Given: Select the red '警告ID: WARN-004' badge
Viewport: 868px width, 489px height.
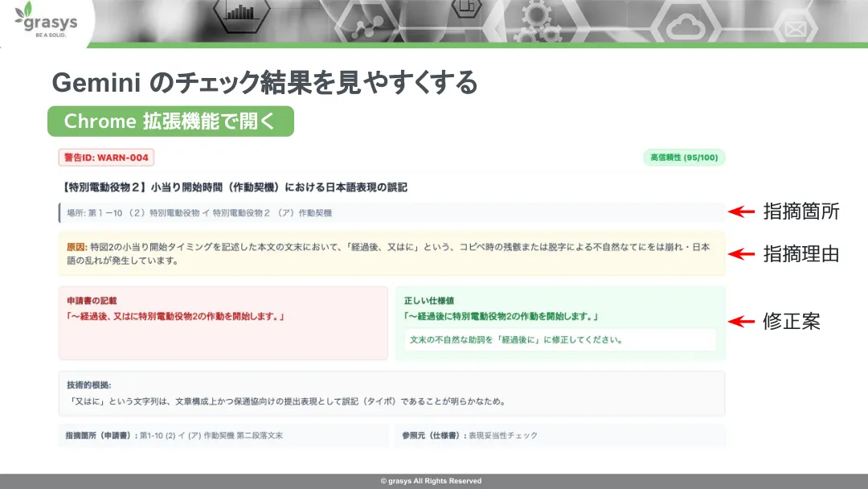Looking at the screenshot, I should (106, 158).
